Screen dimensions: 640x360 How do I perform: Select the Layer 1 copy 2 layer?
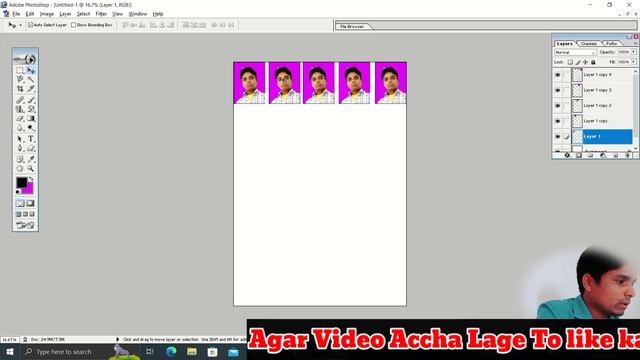[602, 106]
